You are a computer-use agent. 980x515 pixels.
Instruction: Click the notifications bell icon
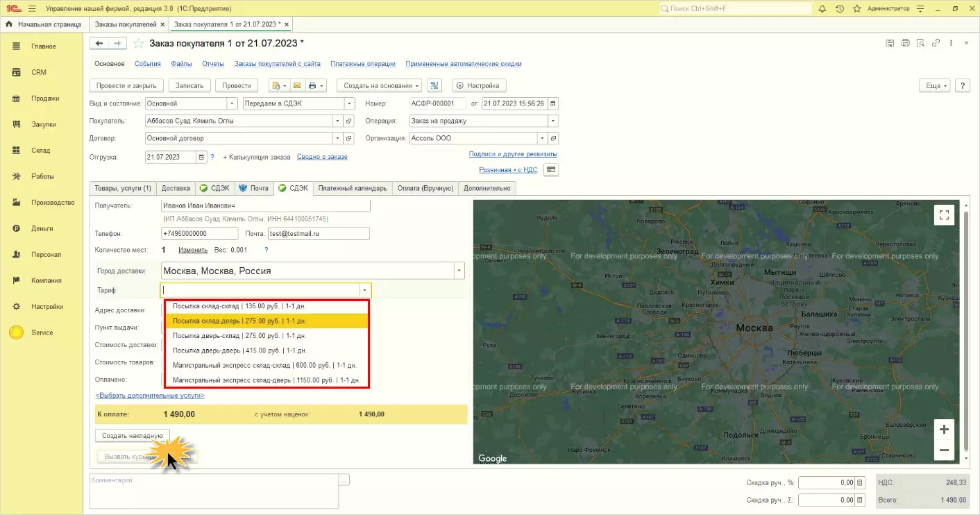(x=822, y=8)
